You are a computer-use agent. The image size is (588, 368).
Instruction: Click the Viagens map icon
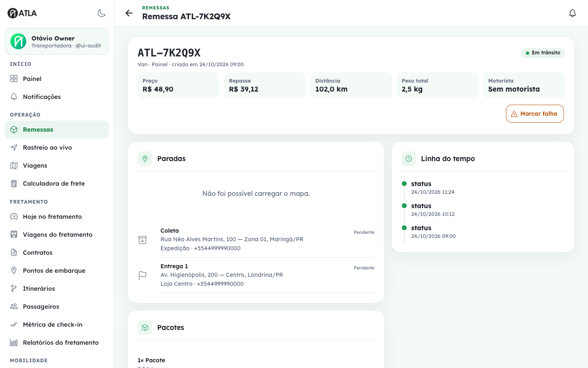(x=14, y=166)
